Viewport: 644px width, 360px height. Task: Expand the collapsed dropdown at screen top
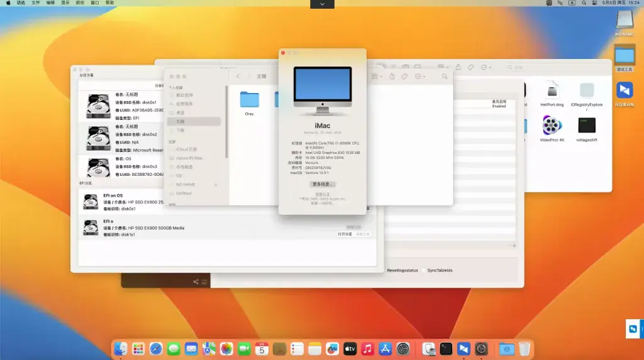(322, 4)
